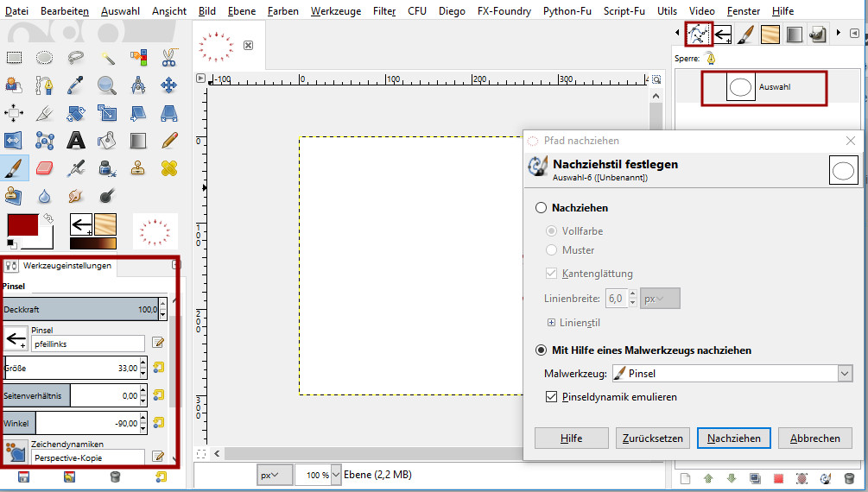Image resolution: width=868 pixels, height=492 pixels.
Task: Select the Free Select lasso tool
Action: click(76, 57)
